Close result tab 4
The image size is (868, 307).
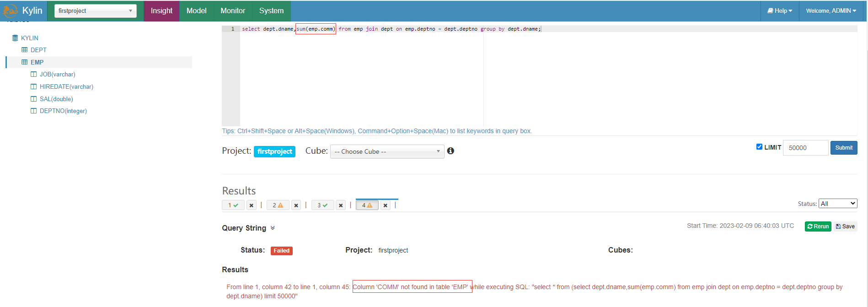(x=386, y=205)
